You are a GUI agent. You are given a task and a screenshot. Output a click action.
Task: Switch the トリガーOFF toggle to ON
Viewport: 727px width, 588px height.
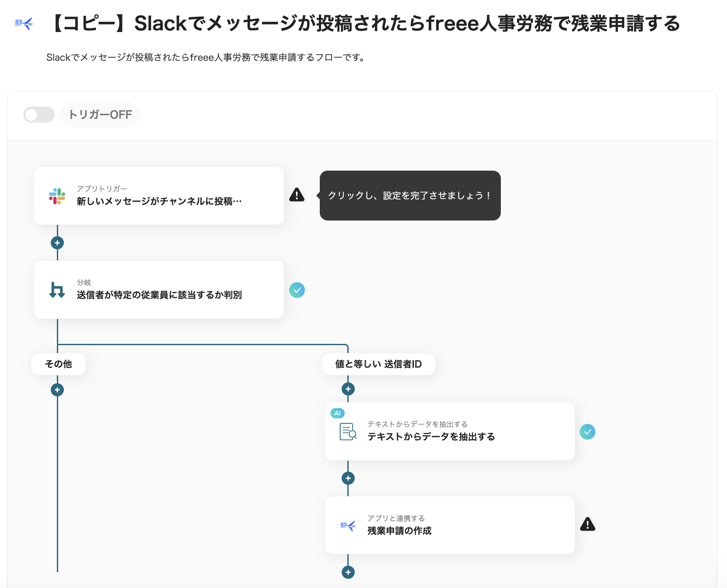[x=38, y=114]
